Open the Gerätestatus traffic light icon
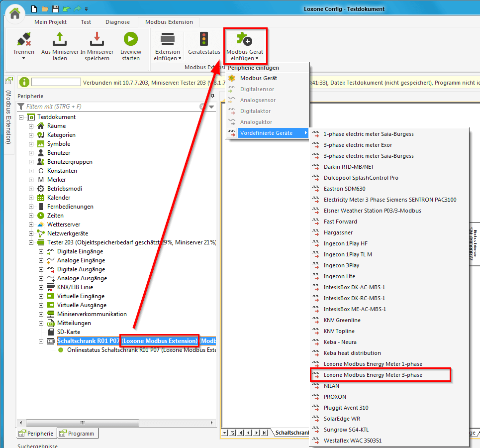This screenshot has height=448, width=480. pyautogui.click(x=204, y=39)
